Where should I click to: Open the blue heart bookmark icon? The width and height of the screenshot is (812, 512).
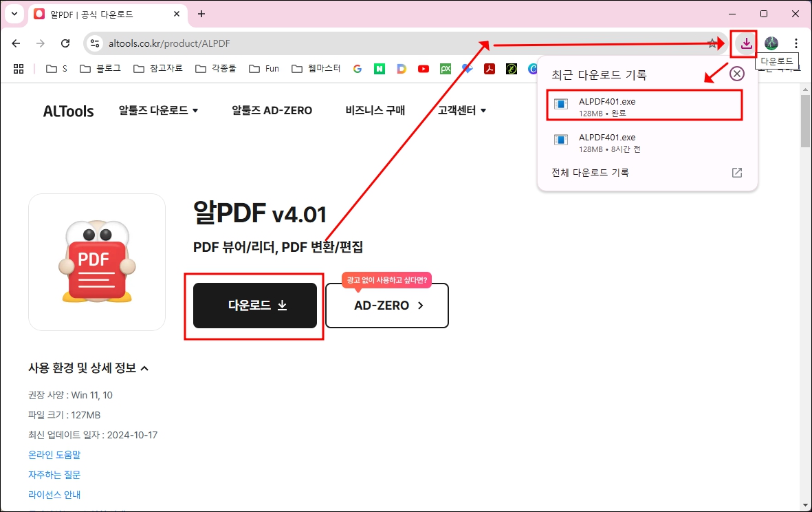468,68
